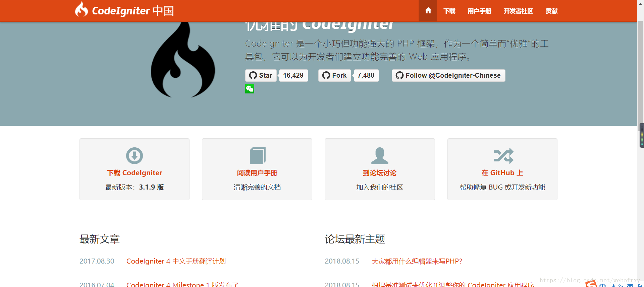Click the large black flame logo
The image size is (644, 287).
183,60
